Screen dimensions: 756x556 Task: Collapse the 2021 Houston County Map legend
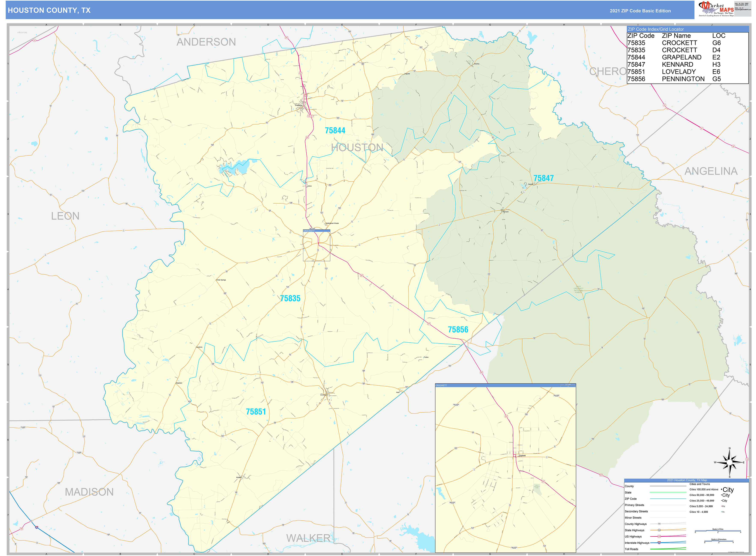[x=687, y=480]
